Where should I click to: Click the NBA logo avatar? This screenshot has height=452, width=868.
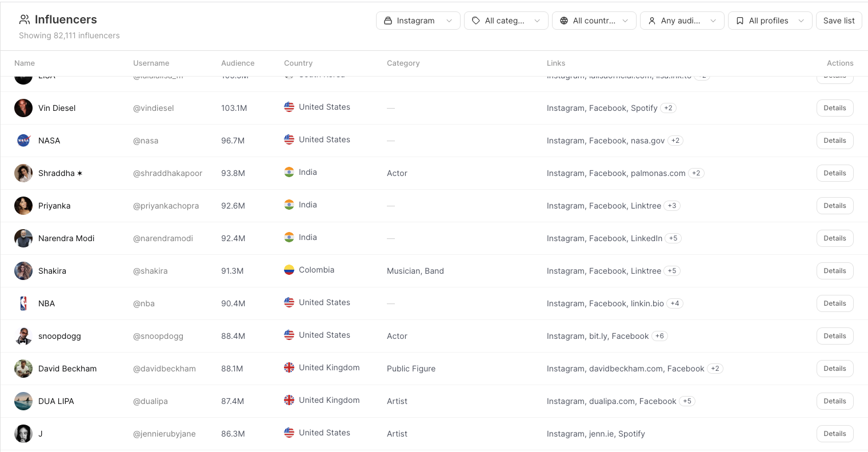23,303
